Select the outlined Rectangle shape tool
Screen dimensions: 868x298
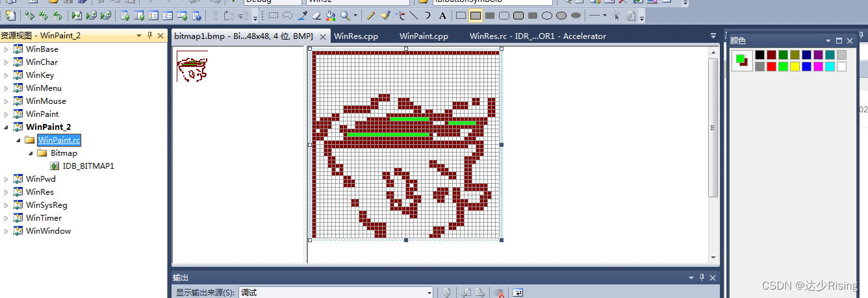tap(461, 15)
